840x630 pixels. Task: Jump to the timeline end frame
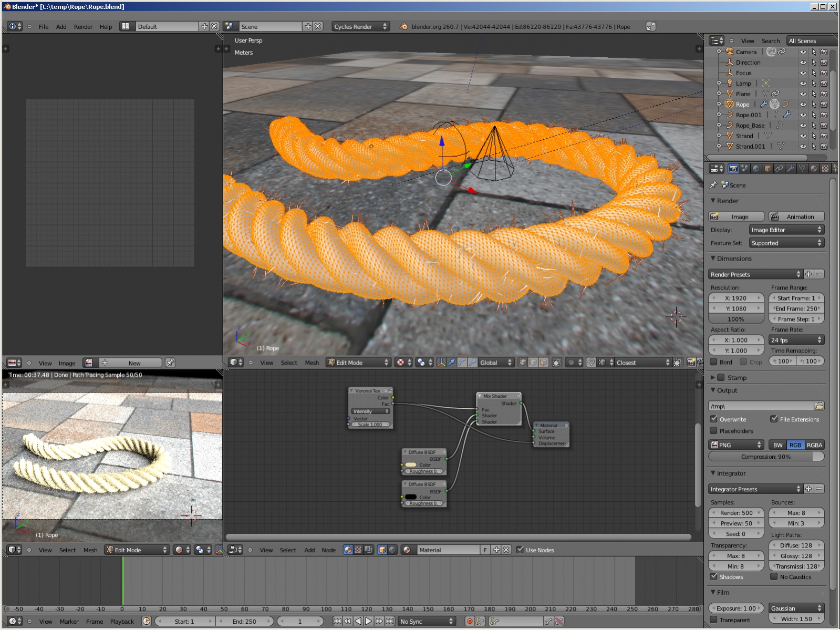pos(390,621)
